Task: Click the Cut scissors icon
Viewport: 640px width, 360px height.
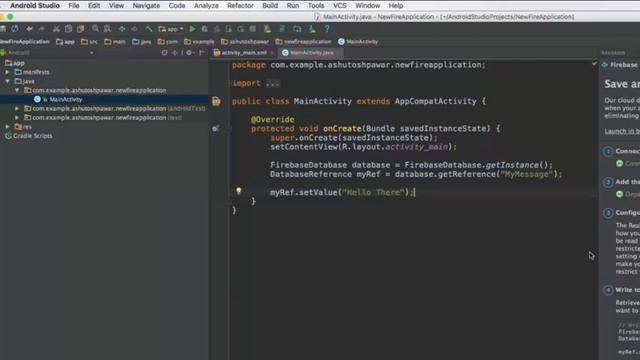Action: click(56, 29)
